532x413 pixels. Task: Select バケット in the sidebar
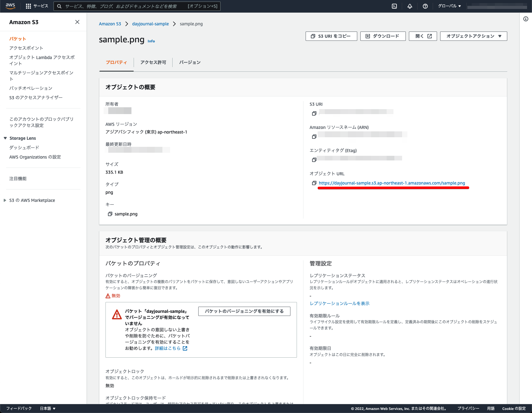tap(18, 39)
